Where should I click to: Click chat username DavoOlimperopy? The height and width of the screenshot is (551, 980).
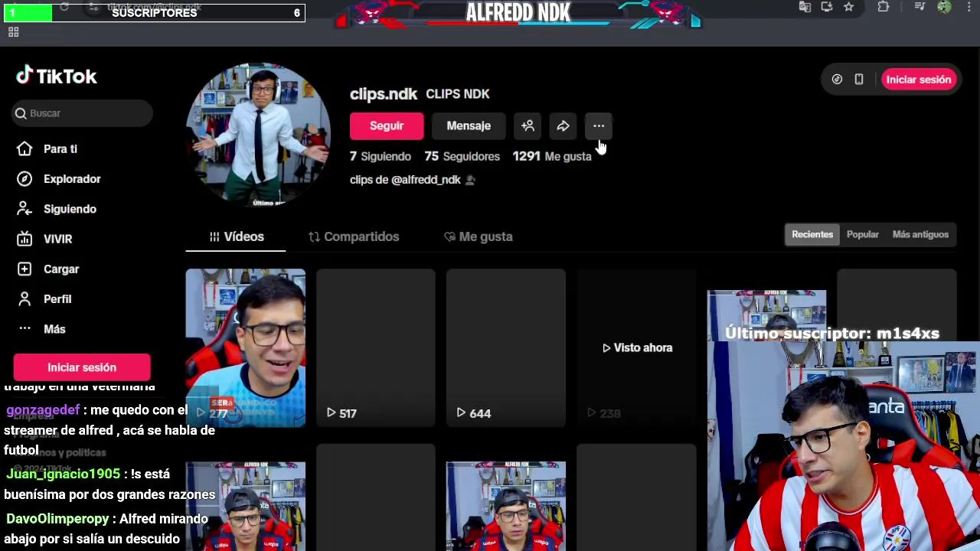(x=58, y=519)
